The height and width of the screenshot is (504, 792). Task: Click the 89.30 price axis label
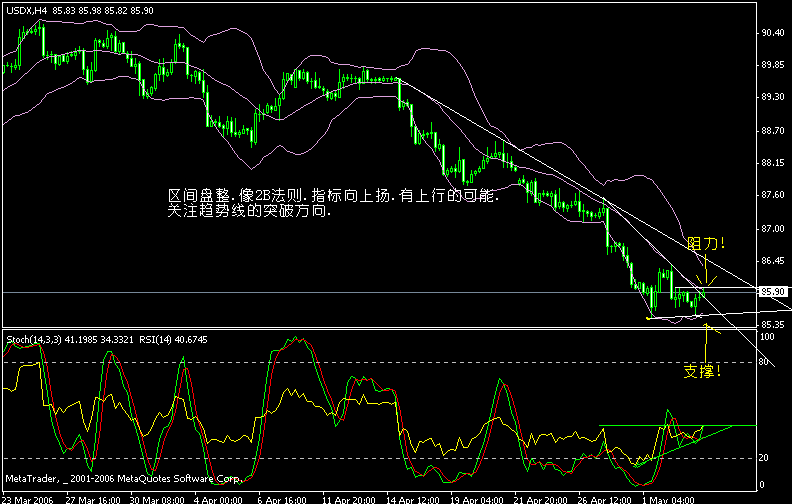click(x=773, y=96)
